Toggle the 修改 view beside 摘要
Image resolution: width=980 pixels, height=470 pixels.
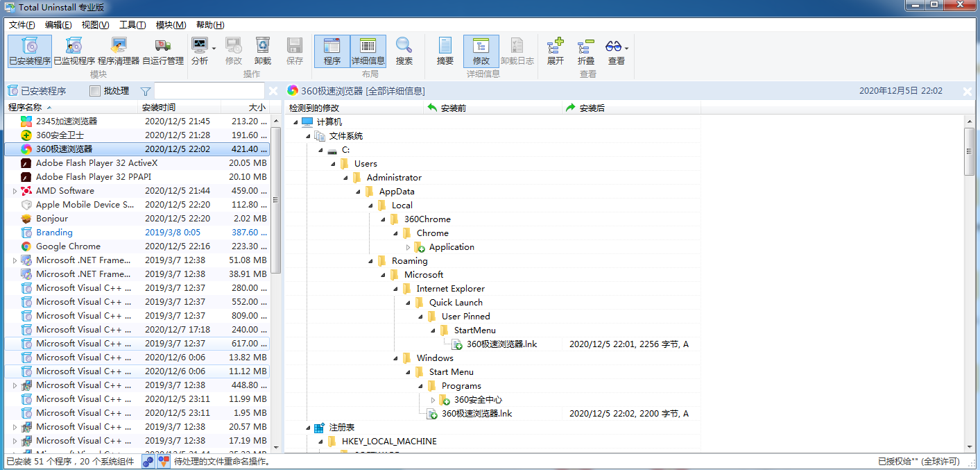pos(481,51)
